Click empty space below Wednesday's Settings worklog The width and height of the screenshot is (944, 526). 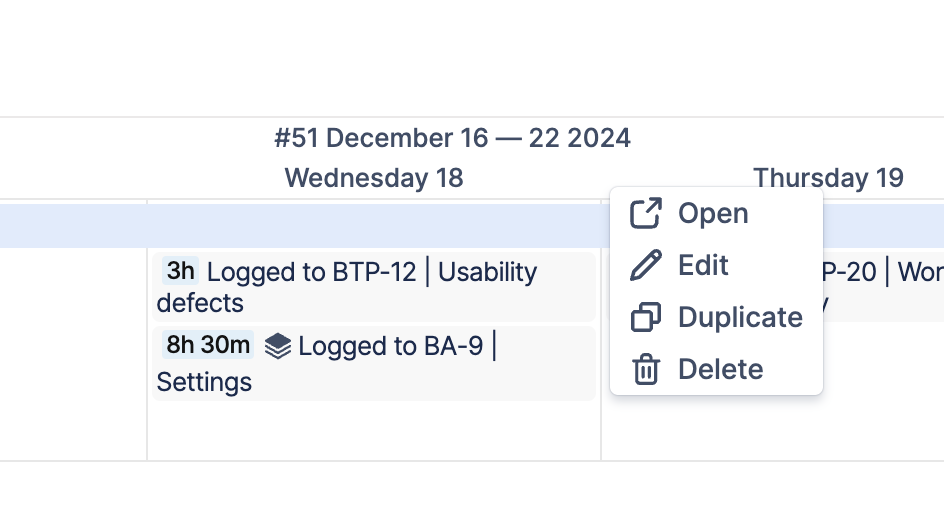click(x=374, y=432)
